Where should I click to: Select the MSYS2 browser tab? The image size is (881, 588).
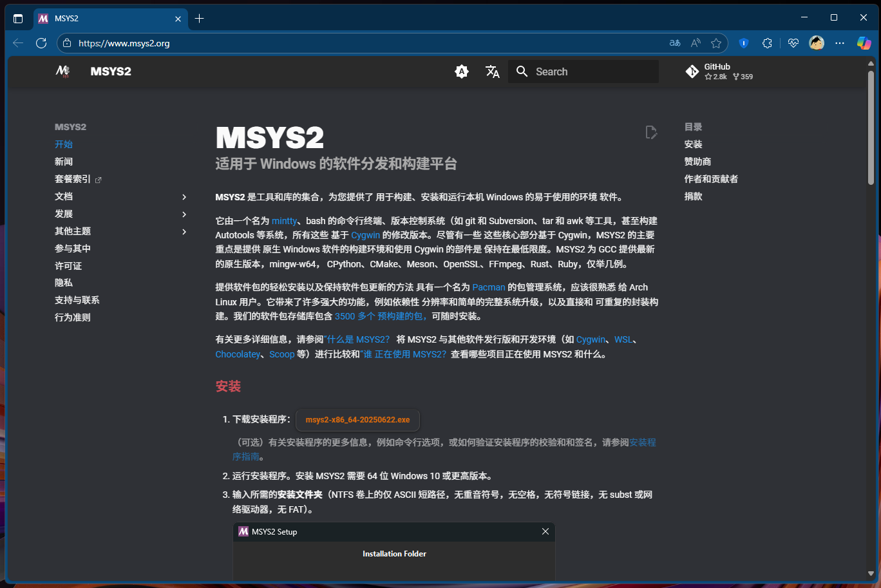(103, 19)
